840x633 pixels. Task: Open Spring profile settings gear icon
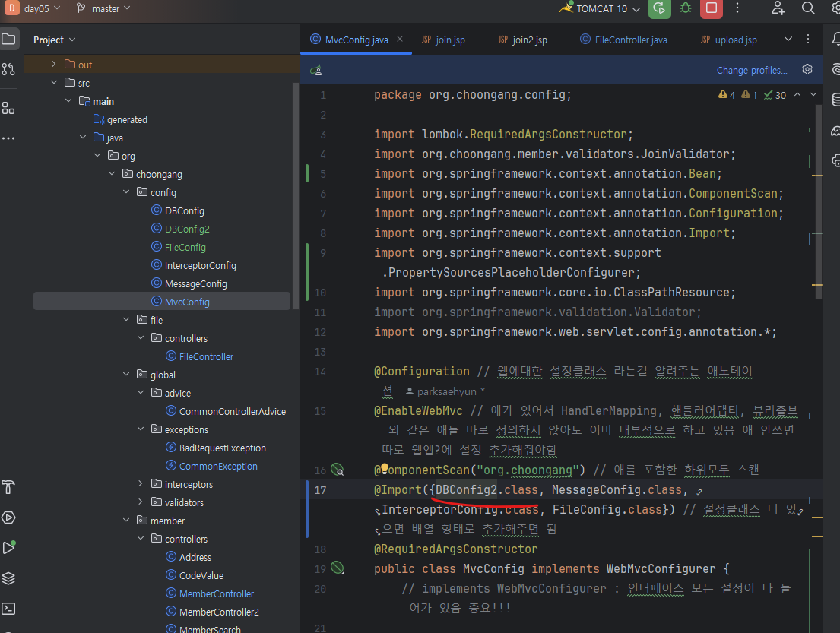click(x=807, y=70)
